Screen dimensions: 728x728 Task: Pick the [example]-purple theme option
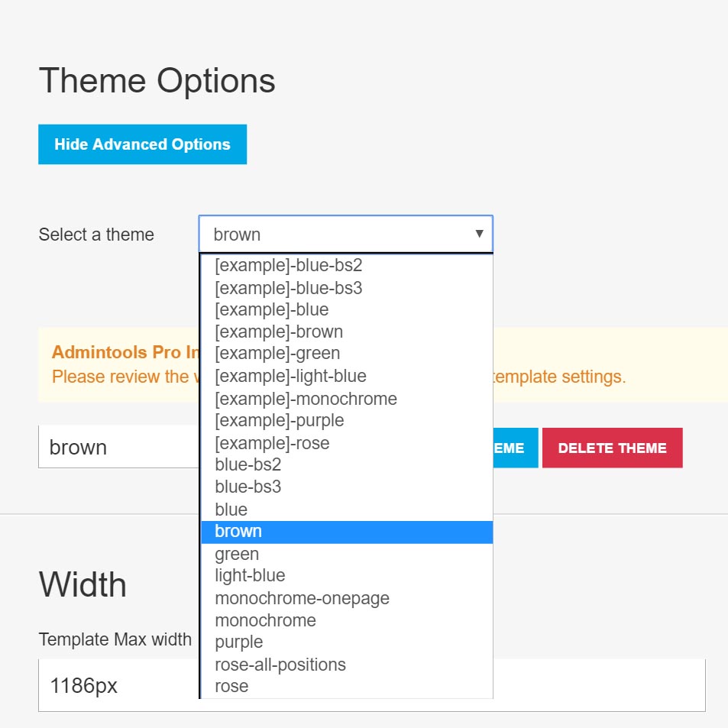point(346,421)
